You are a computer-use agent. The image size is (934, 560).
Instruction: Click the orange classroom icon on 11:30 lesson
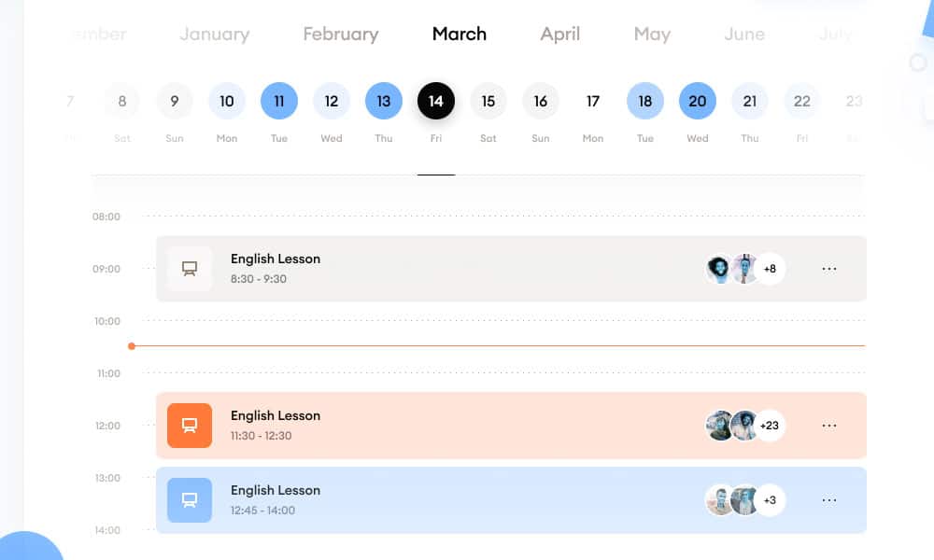point(190,426)
